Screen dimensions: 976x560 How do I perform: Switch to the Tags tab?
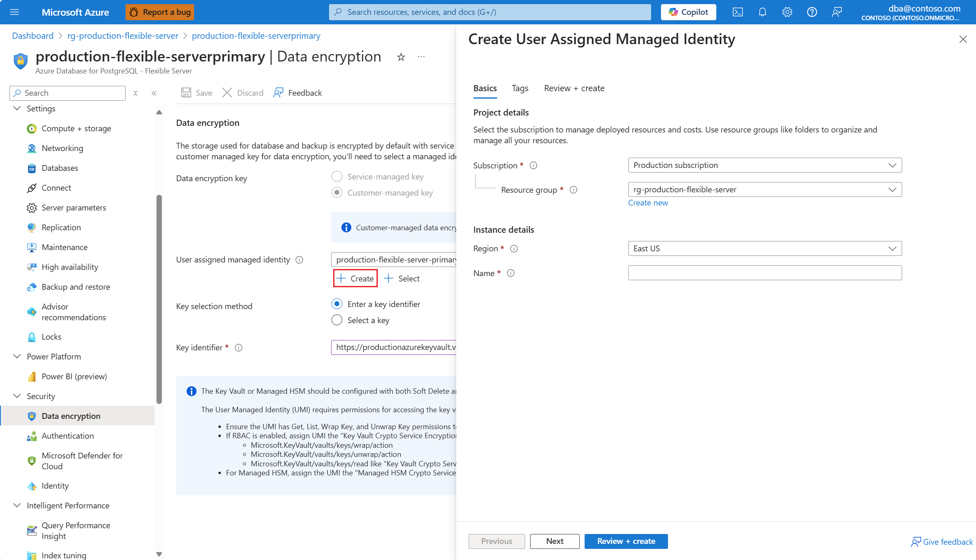[x=520, y=88]
